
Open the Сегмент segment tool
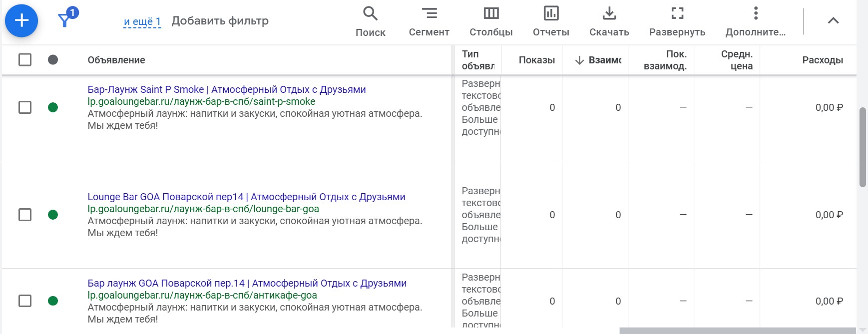[429, 21]
